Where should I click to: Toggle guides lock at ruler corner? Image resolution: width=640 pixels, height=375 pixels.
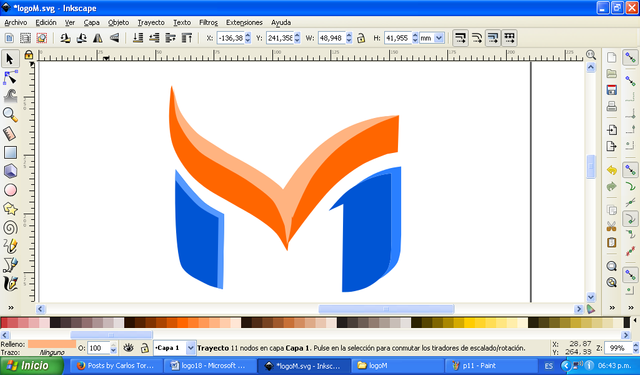(x=29, y=55)
